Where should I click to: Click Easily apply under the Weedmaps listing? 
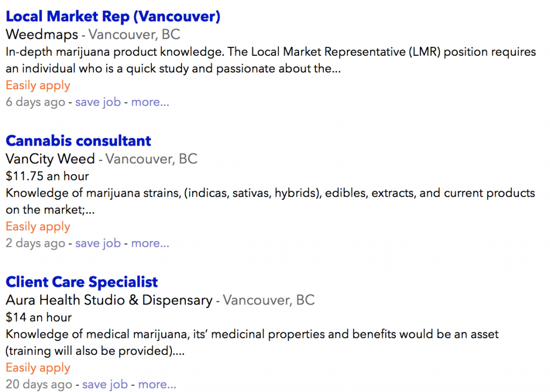coord(38,85)
